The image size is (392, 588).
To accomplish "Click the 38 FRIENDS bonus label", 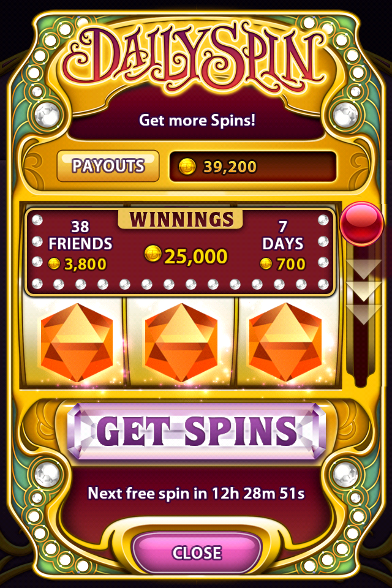I will [x=80, y=235].
